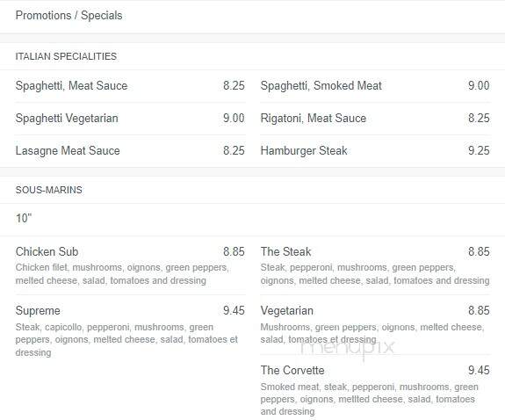
Task: Select the Italian Specialities section header
Action: [66, 56]
